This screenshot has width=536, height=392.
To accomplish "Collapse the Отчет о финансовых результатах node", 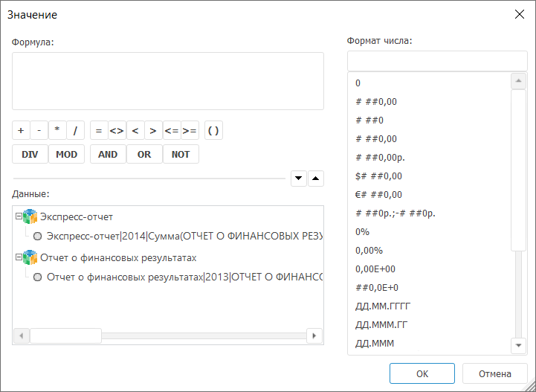I will click(x=18, y=257).
